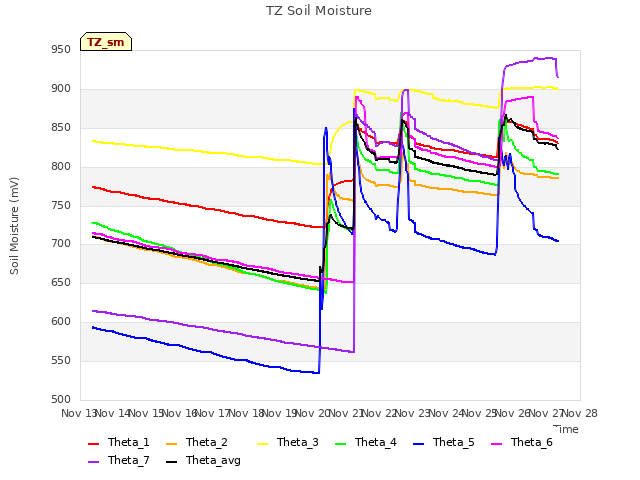Image resolution: width=640 pixels, height=480 pixels.
Task: Click the 700 y-axis tick label
Action: 61,244
